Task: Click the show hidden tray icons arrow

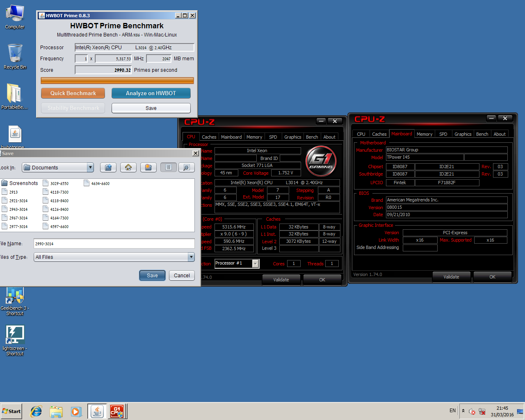Action: [463, 411]
